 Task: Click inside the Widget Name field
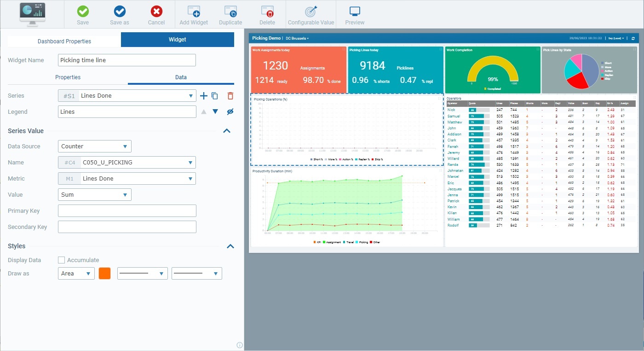click(126, 60)
